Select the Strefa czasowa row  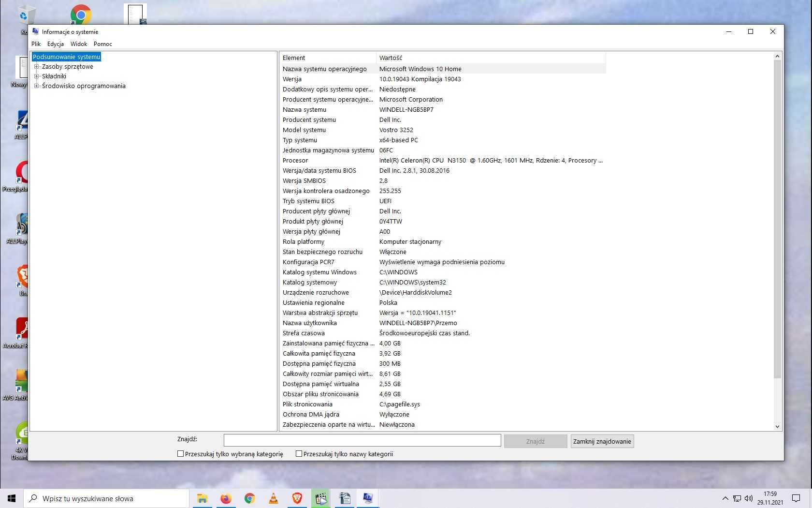point(443,333)
